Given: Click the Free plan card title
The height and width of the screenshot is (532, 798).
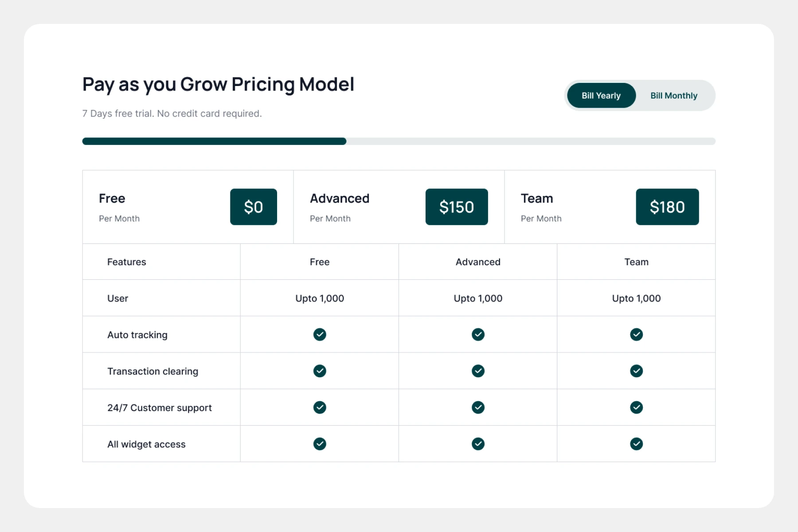Looking at the screenshot, I should click(x=112, y=199).
